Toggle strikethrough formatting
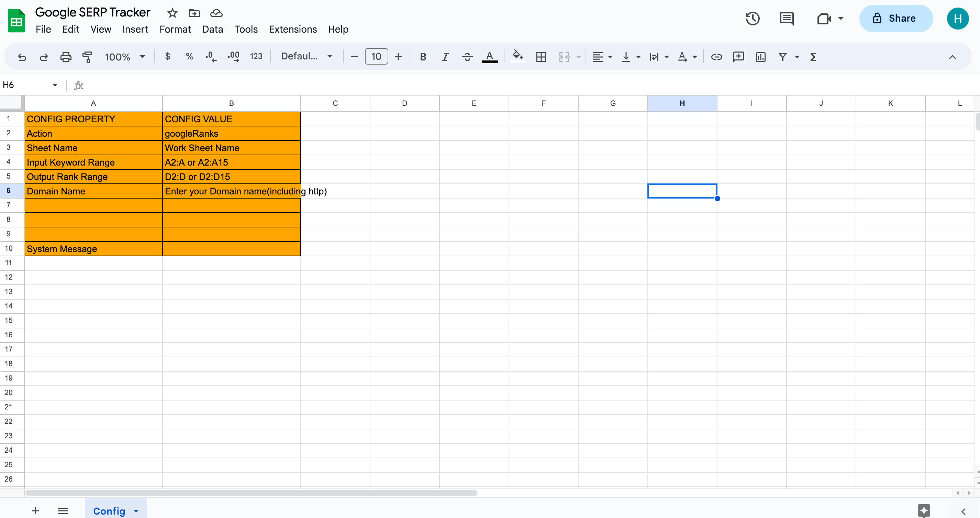 (x=467, y=57)
